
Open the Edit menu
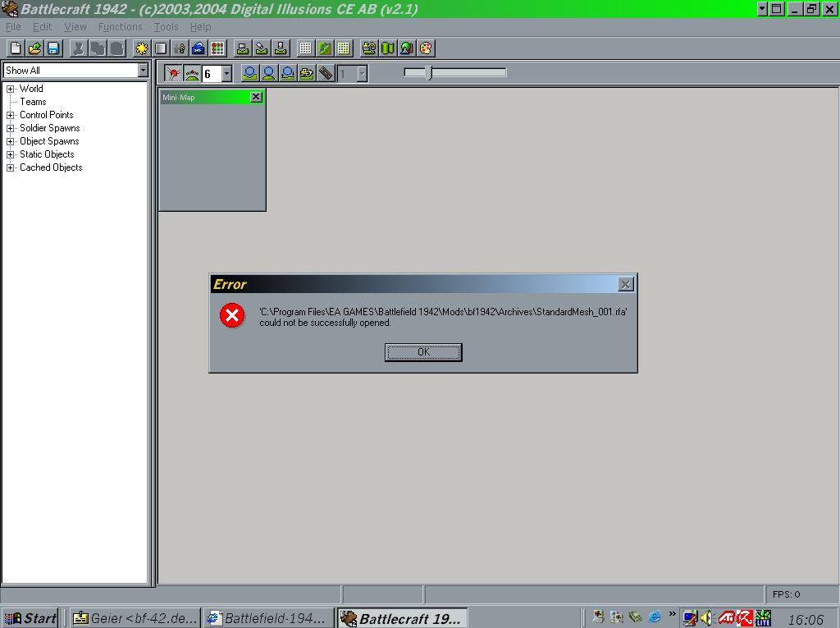click(42, 27)
